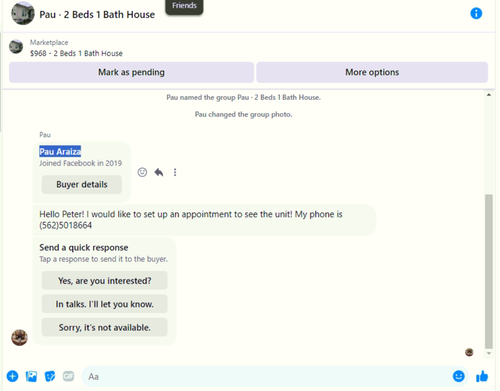Click Mark as pending button

pos(131,72)
